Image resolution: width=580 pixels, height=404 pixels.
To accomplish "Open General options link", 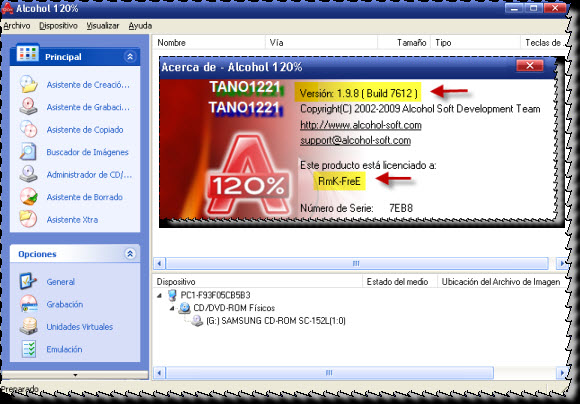I will click(61, 282).
